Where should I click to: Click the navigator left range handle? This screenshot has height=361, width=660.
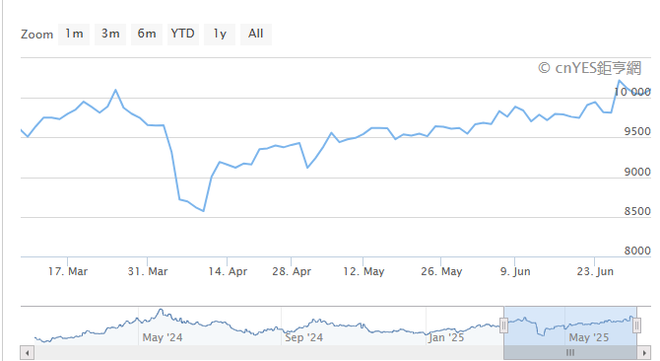click(x=503, y=325)
